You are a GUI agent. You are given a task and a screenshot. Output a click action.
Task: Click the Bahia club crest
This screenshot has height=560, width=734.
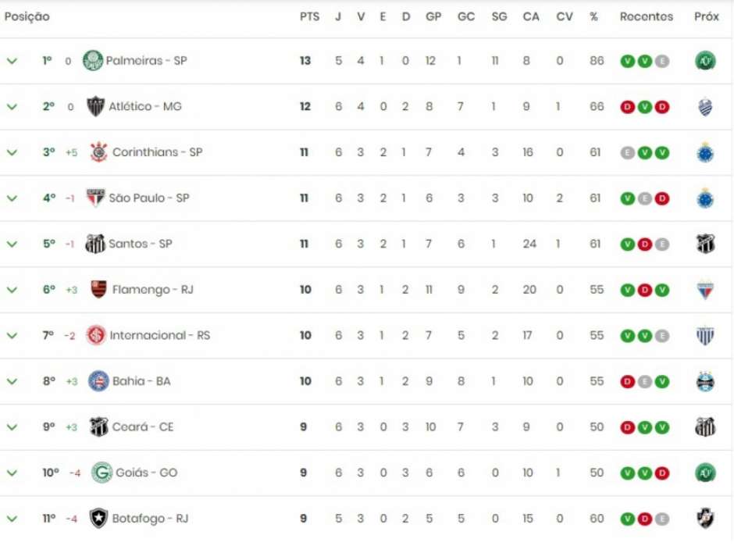click(x=98, y=380)
